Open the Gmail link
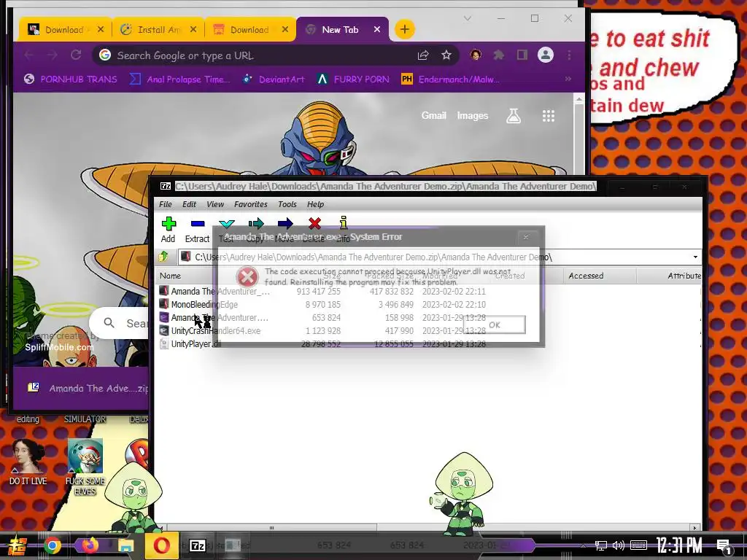Screen dimensions: 747x560 point(433,116)
